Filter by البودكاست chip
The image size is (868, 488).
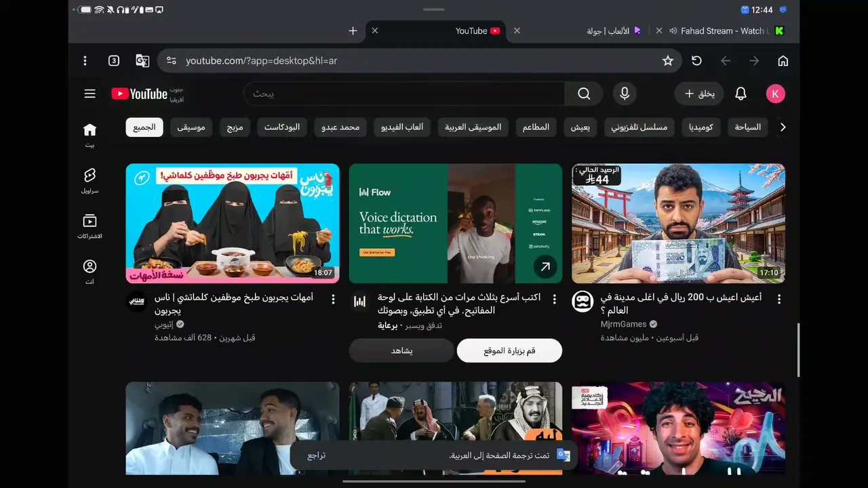coord(282,127)
